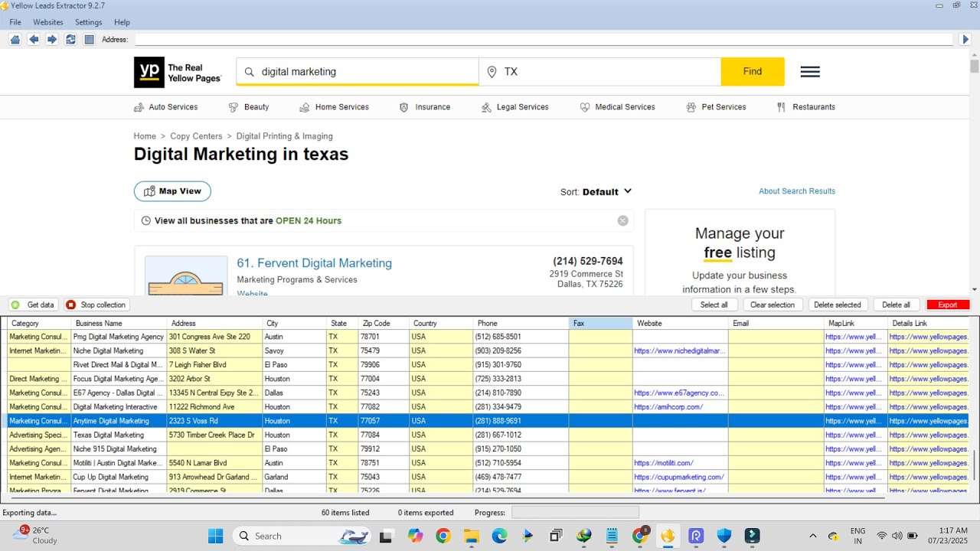This screenshot has height=551, width=980.
Task: Click the red Export button
Action: (948, 305)
